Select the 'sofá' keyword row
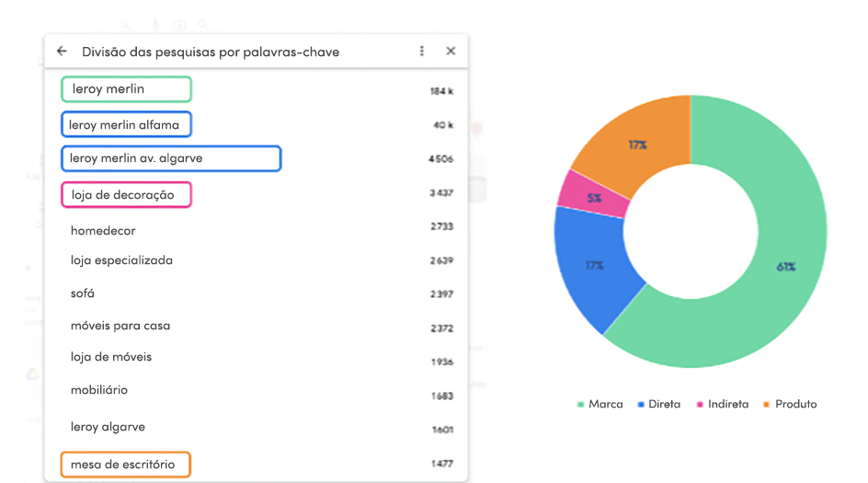 point(257,293)
